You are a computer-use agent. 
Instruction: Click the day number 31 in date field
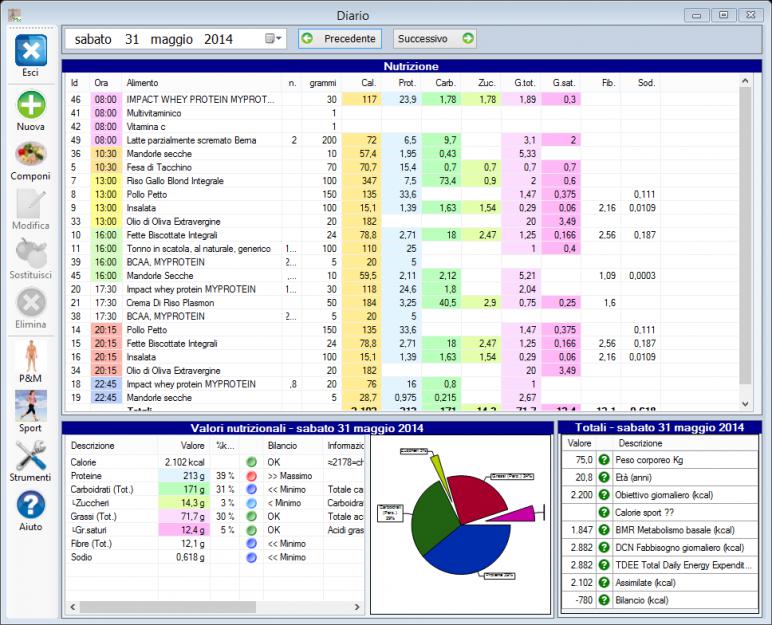coord(132,39)
